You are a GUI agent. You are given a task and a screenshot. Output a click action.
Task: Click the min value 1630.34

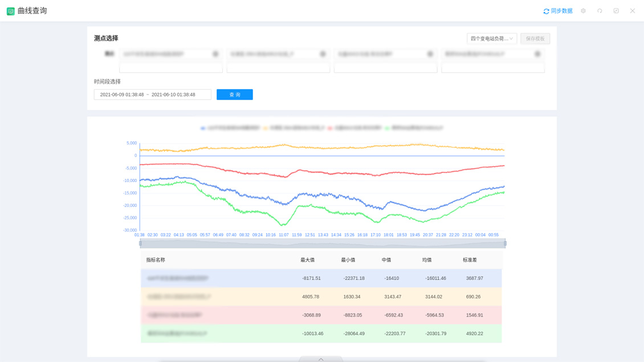tap(352, 297)
